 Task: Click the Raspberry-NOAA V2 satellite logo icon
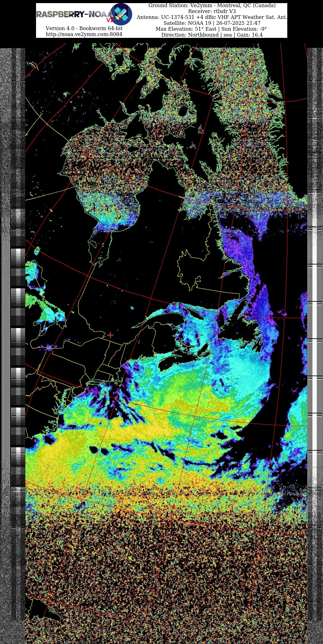(x=121, y=14)
